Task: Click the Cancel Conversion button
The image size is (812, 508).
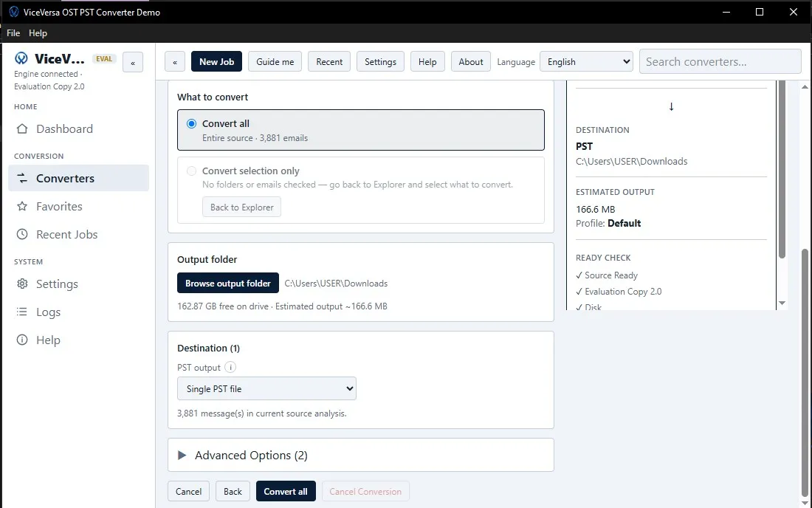Action: click(365, 492)
